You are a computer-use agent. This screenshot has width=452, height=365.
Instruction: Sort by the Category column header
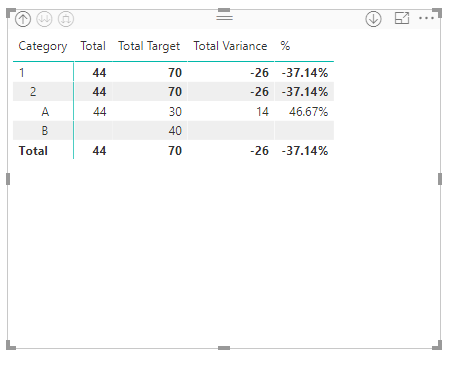[x=43, y=46]
